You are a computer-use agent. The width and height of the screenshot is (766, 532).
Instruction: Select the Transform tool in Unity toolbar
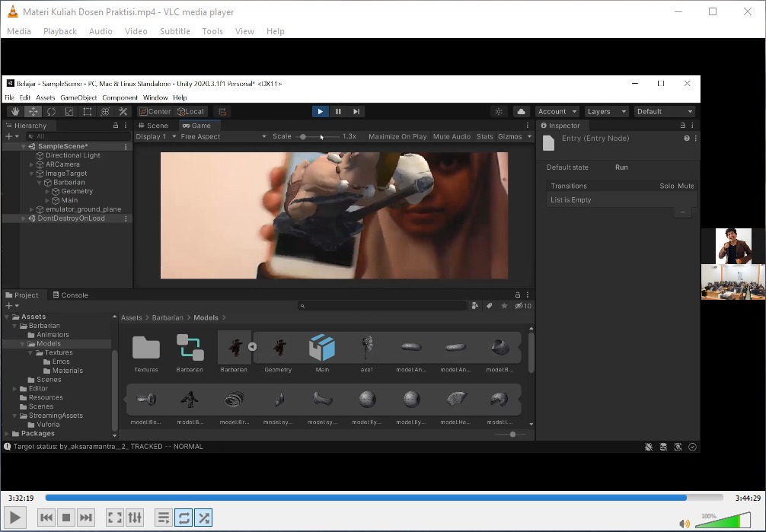pyautogui.click(x=105, y=111)
